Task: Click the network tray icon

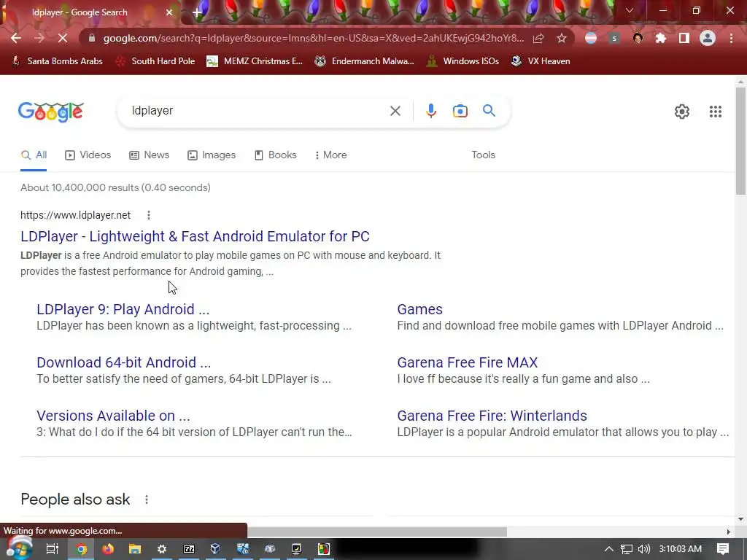Action: [627, 549]
